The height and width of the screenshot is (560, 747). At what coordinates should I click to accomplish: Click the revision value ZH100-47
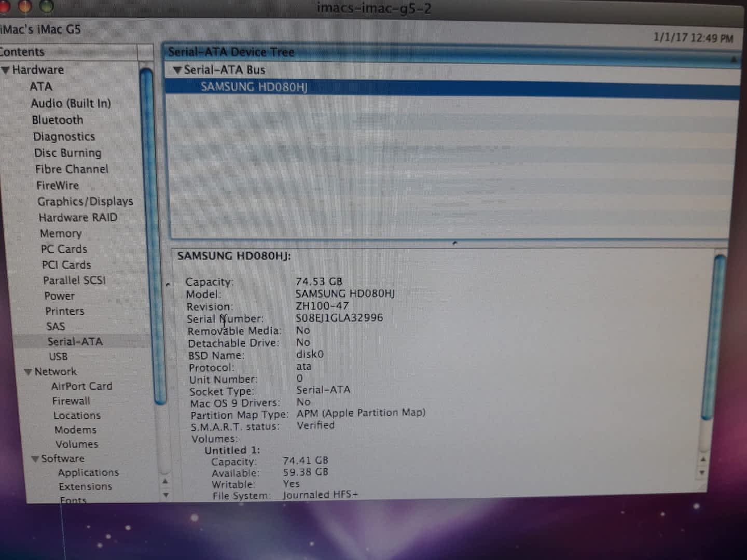pyautogui.click(x=322, y=305)
